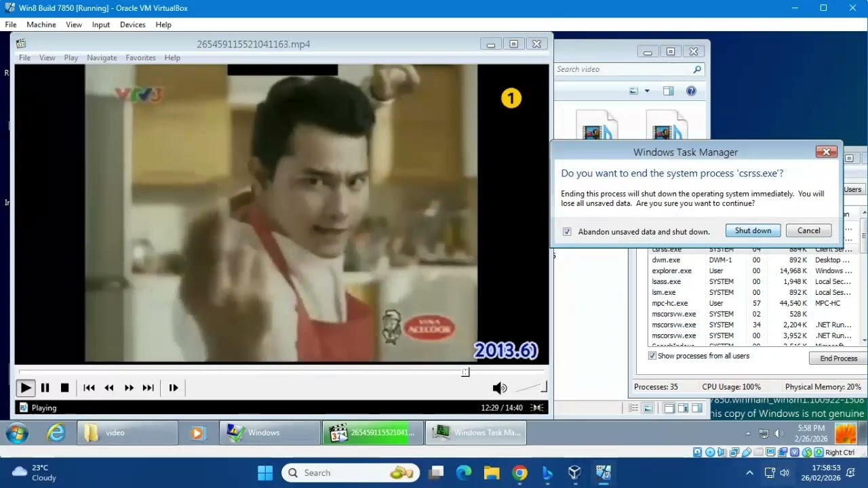Close the Windows Task Manager confirmation dialog
The height and width of the screenshot is (488, 868).
point(826,152)
